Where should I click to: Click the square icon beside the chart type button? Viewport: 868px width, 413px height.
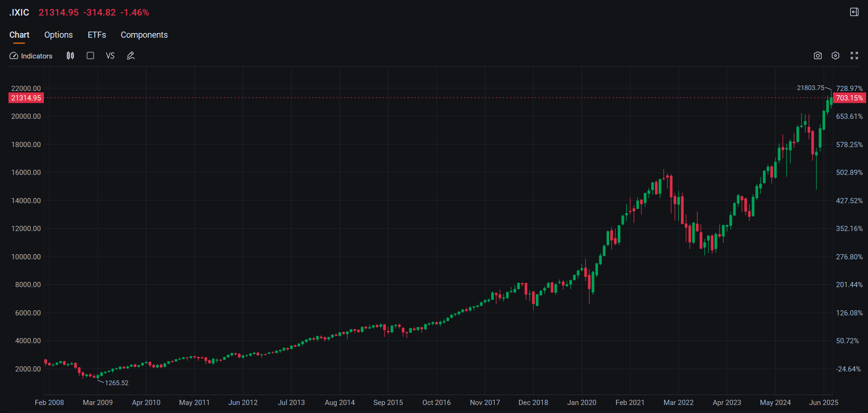pos(90,56)
